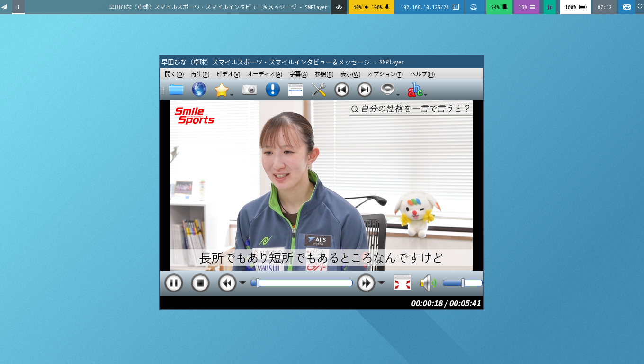The height and width of the screenshot is (364, 644).
Task: Open the オーディオ(A) menu
Action: click(x=265, y=74)
